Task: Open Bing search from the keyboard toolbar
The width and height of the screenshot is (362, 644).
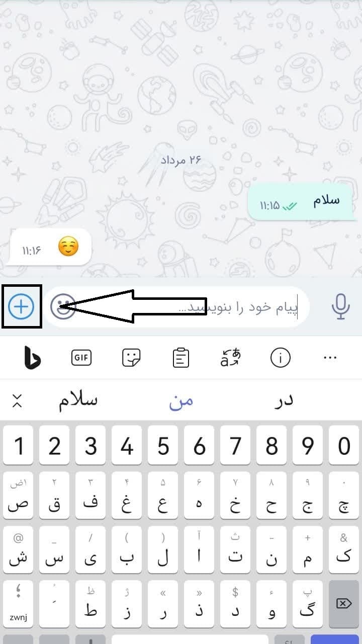Action: 32,358
